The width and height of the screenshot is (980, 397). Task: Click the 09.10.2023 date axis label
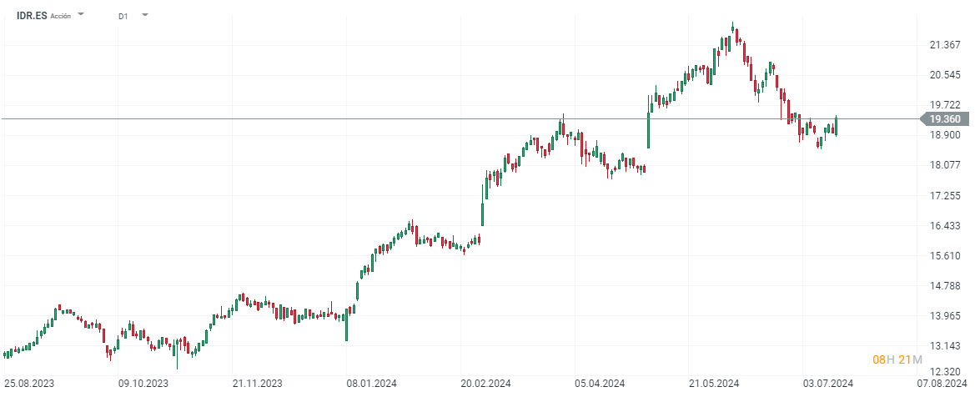(143, 384)
